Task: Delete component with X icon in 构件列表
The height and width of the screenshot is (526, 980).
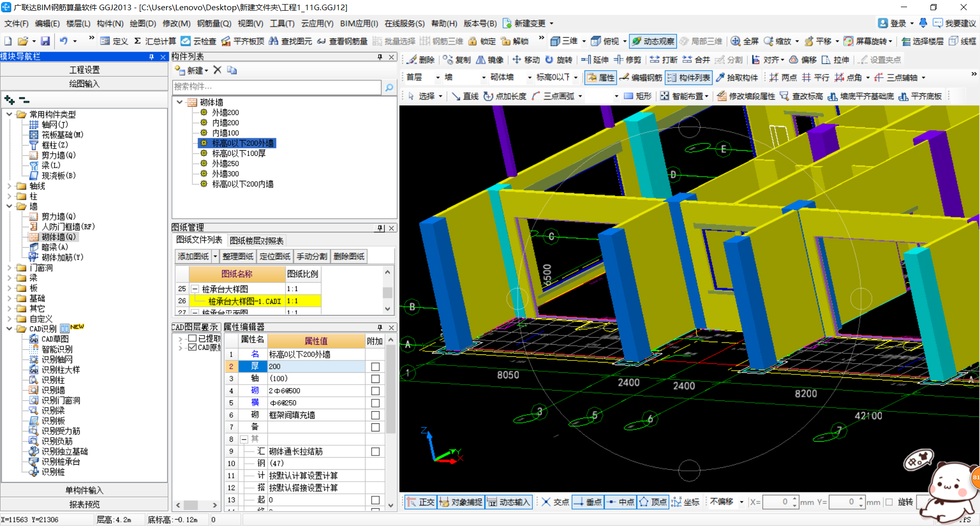Action: [x=217, y=70]
